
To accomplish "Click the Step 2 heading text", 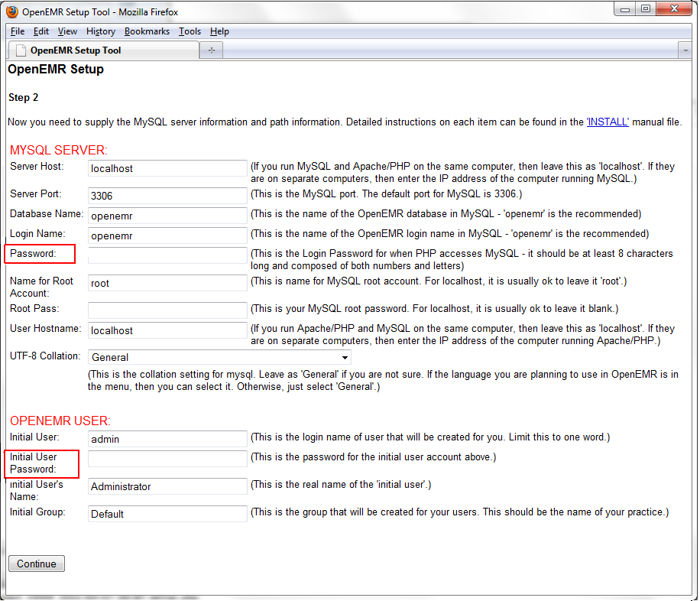I will pos(23,97).
